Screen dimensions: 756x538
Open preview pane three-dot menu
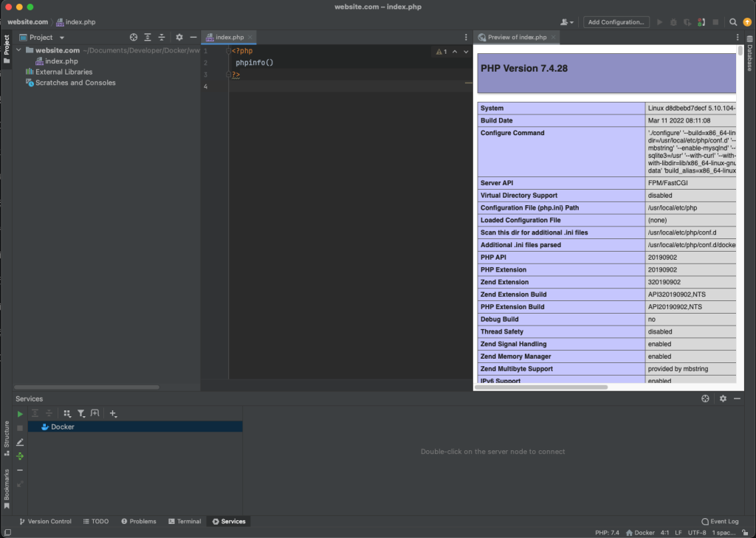(738, 37)
